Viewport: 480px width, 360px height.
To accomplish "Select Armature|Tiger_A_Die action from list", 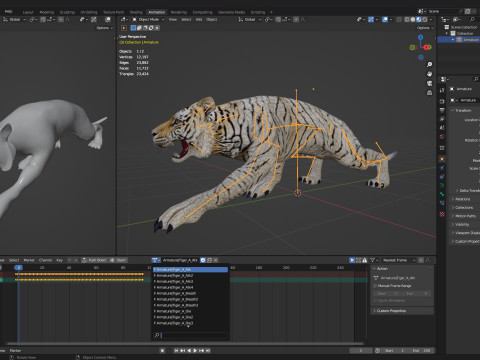I will [x=190, y=311].
